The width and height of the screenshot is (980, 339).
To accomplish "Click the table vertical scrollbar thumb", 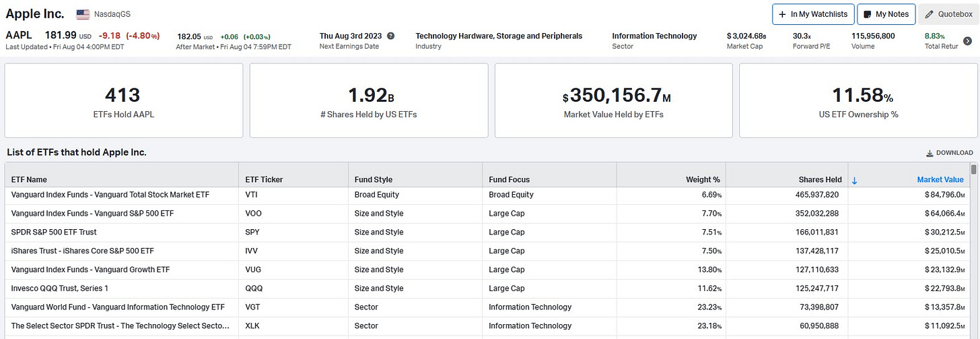I will [973, 169].
